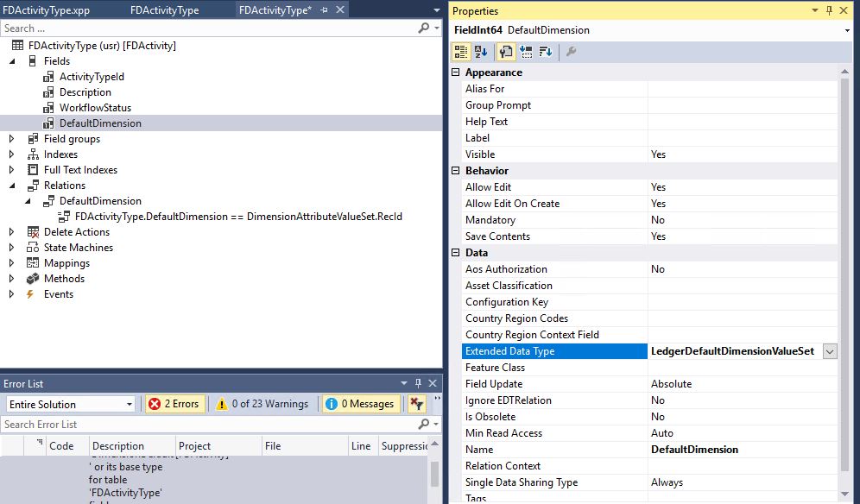Toggle the 2 Errors filter
Screen dimensions: 860x504
pyautogui.click(x=174, y=404)
